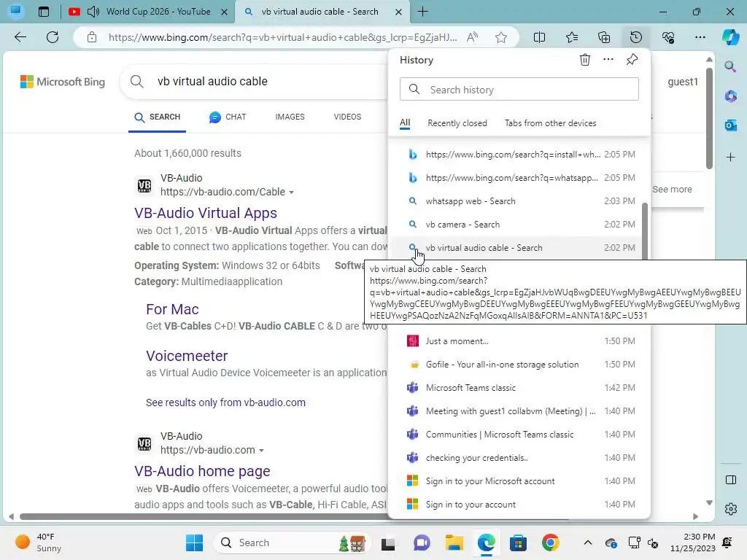Click the browser address bar URL
747x560 pixels.
(282, 37)
